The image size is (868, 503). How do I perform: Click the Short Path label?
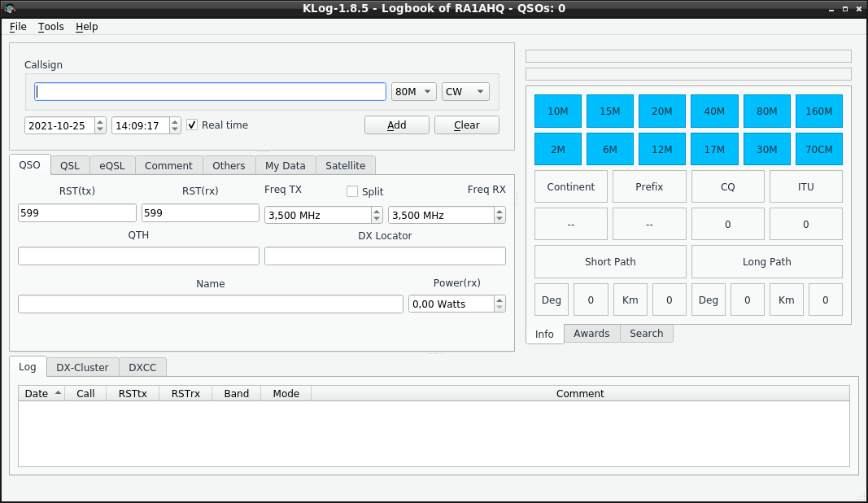(610, 261)
